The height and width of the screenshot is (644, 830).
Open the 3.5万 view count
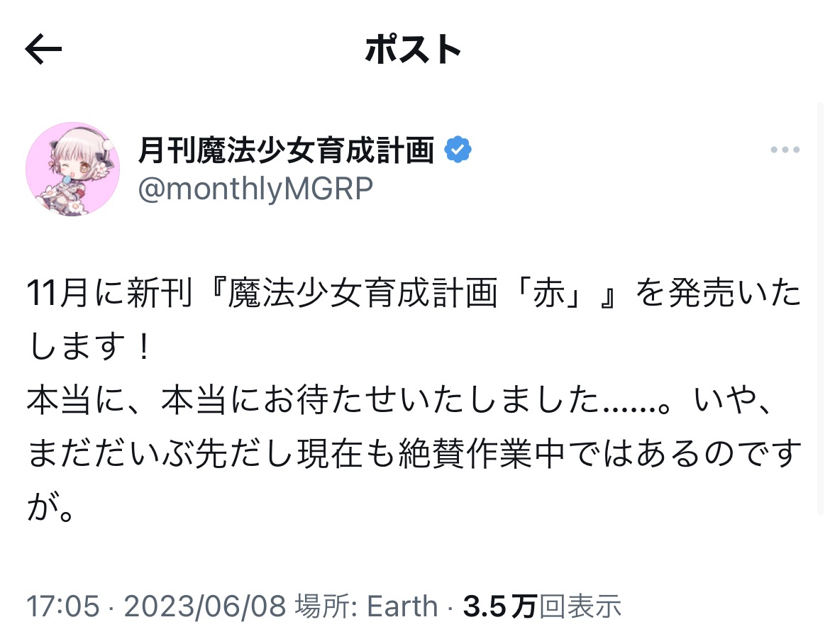tap(499, 606)
